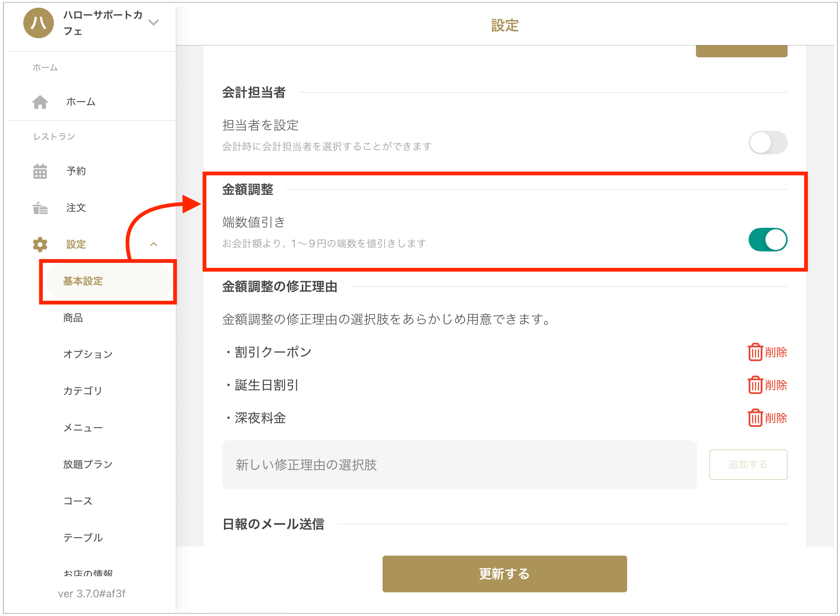
Task: Select カテゴリ in the sidebar
Action: tap(83, 391)
